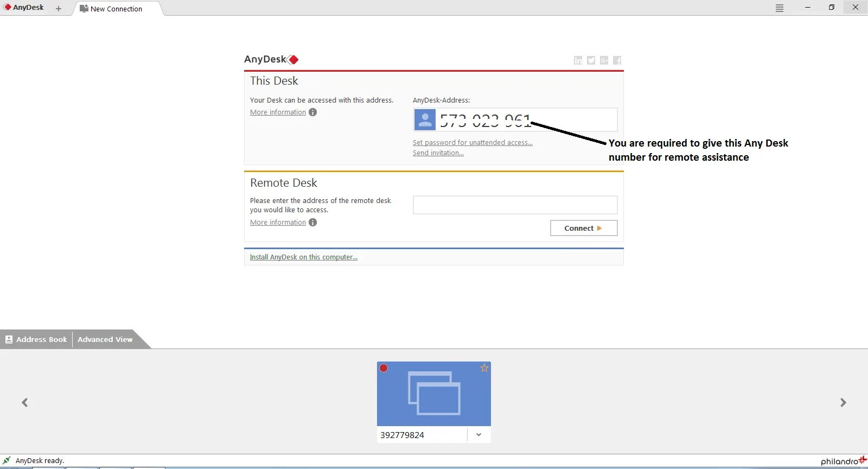
Task: Click the Connect button
Action: pyautogui.click(x=584, y=228)
